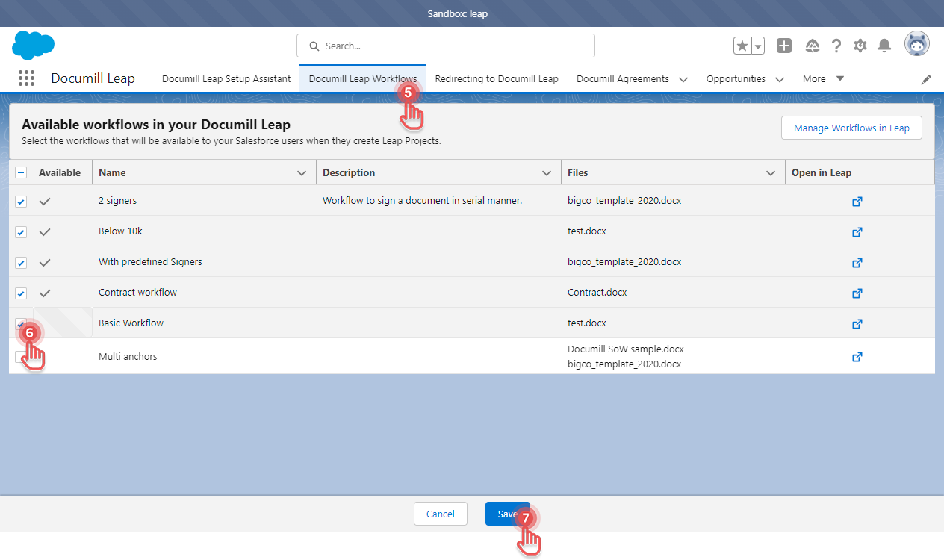Open the App Launcher waffle icon
This screenshot has height=560, width=944.
tap(26, 78)
